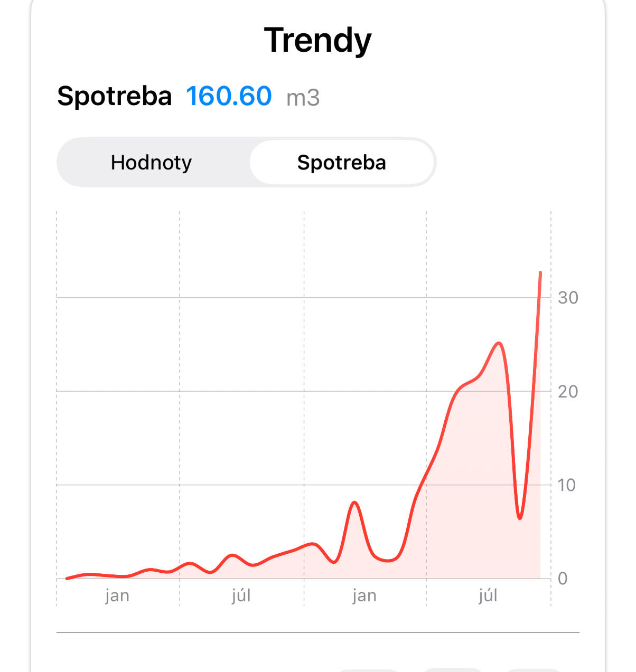Click the 10 y-axis label
Viewport: 636px width, 672px height.
click(x=566, y=485)
